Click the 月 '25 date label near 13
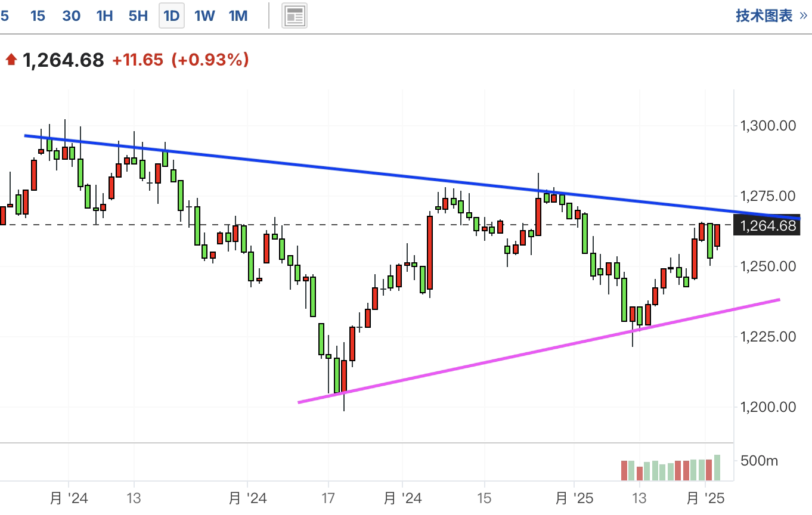812x515 pixels. click(574, 498)
